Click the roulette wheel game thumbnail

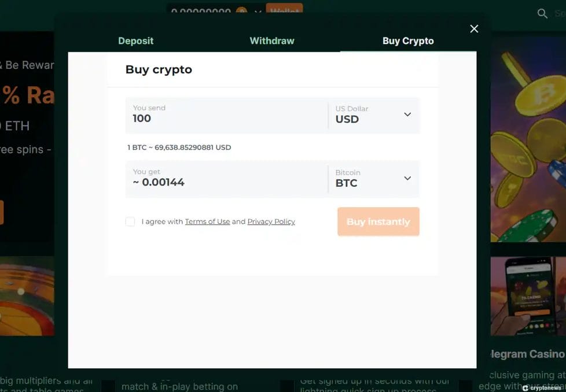pyautogui.click(x=27, y=296)
